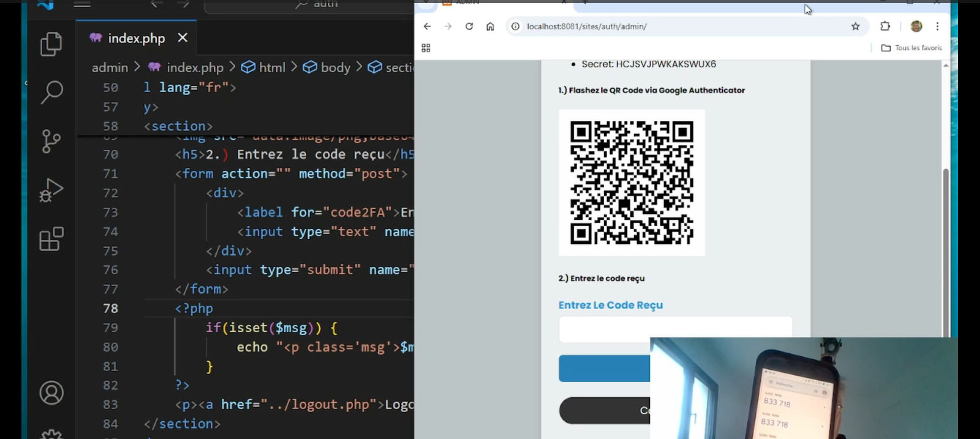Click the '<div>' tag on line 72

coord(225,193)
